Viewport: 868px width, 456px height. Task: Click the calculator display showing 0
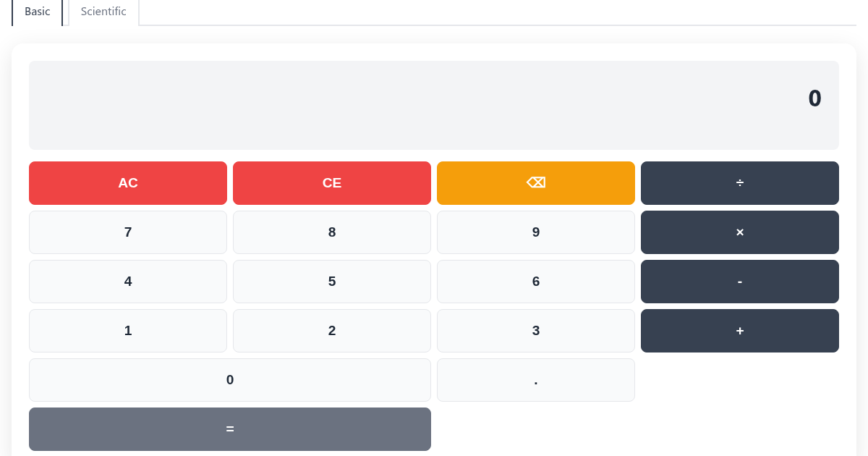pyautogui.click(x=434, y=105)
